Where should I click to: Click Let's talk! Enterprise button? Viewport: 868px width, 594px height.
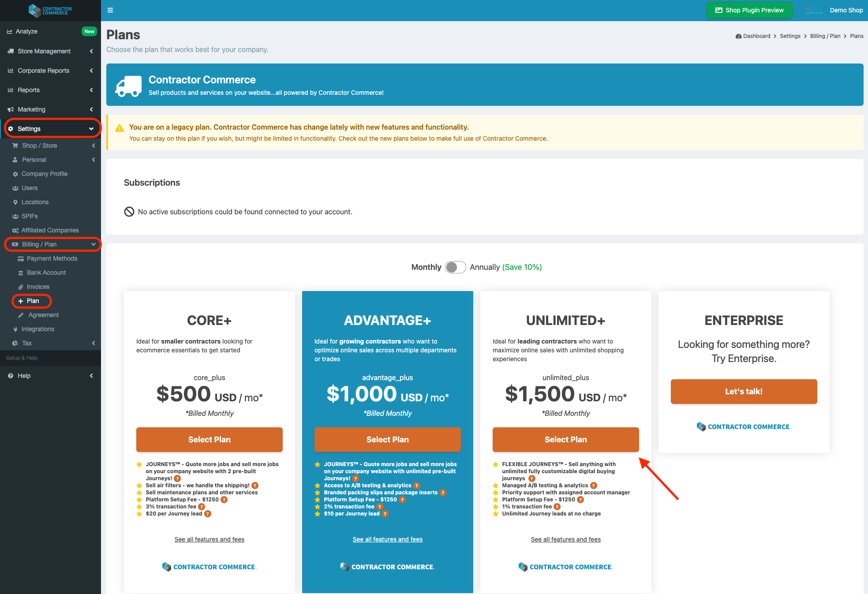[744, 392]
